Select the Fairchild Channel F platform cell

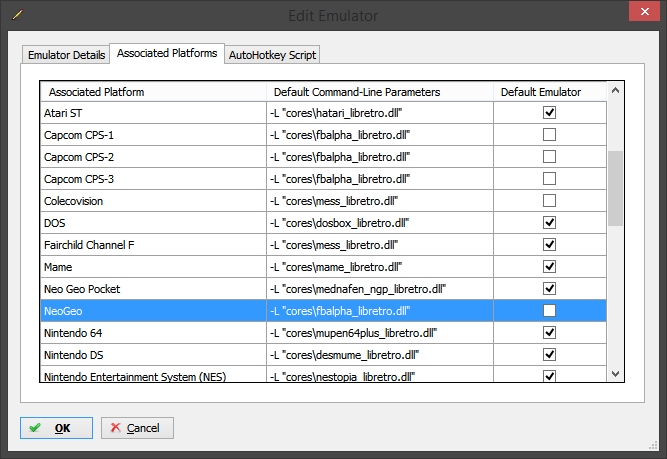(x=154, y=245)
